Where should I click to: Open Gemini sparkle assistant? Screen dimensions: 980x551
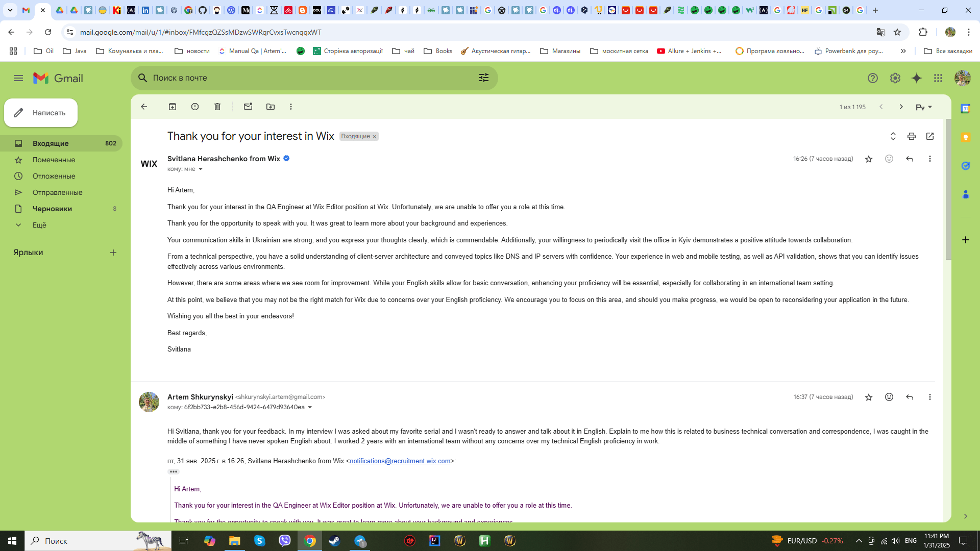(917, 78)
